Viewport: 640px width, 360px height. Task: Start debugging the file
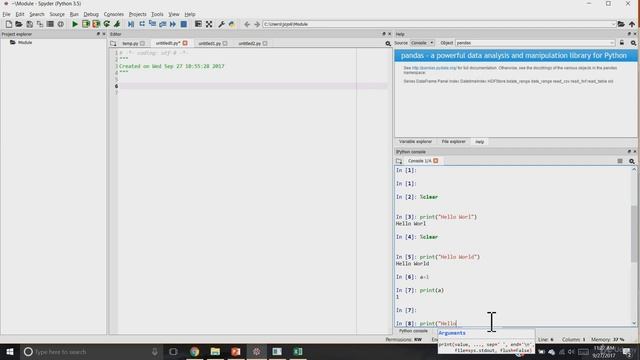coord(131,24)
